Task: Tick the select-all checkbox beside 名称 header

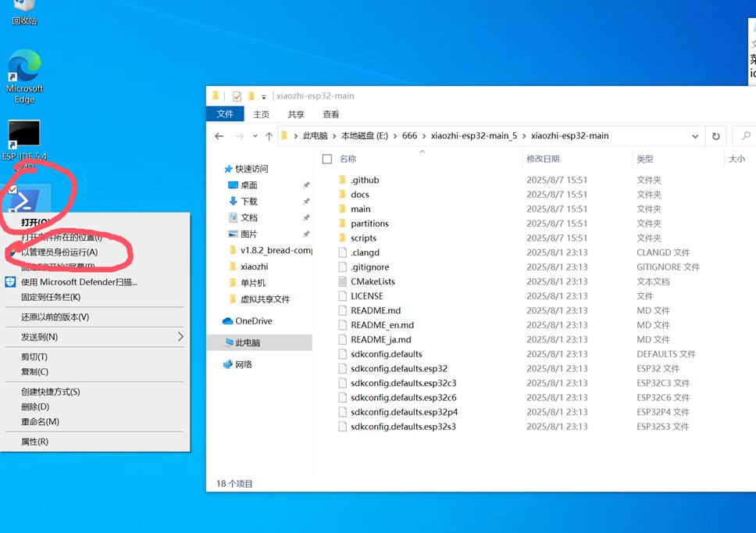Action: [x=327, y=159]
